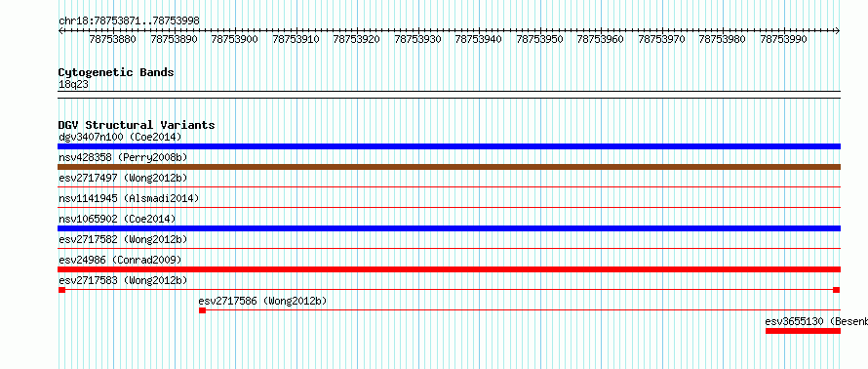Click ruler coordinate 78753970

[661, 39]
